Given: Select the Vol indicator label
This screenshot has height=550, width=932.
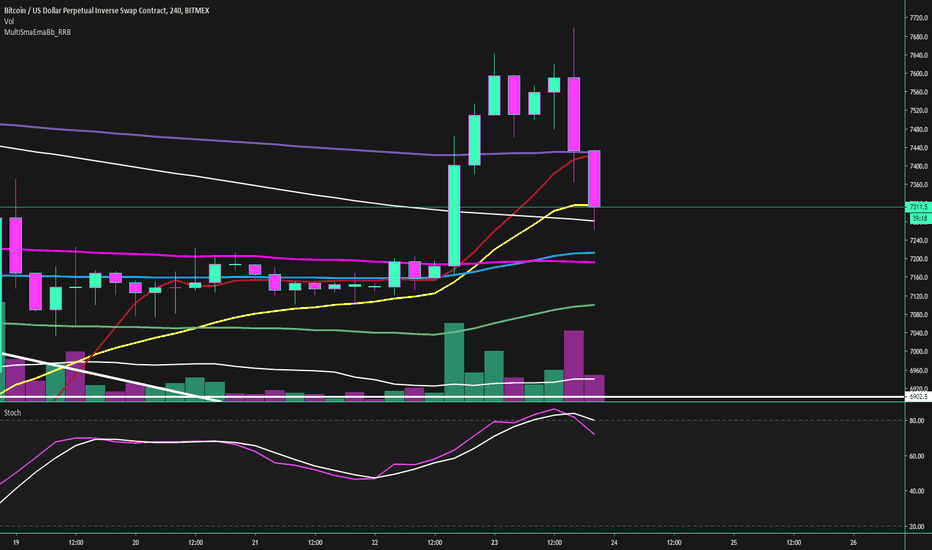Looking at the screenshot, I should tap(9, 21).
